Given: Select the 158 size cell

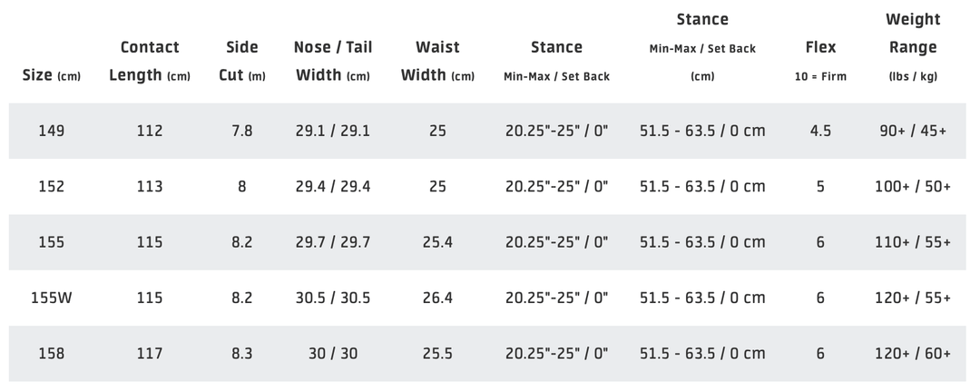Looking at the screenshot, I should point(52,354).
